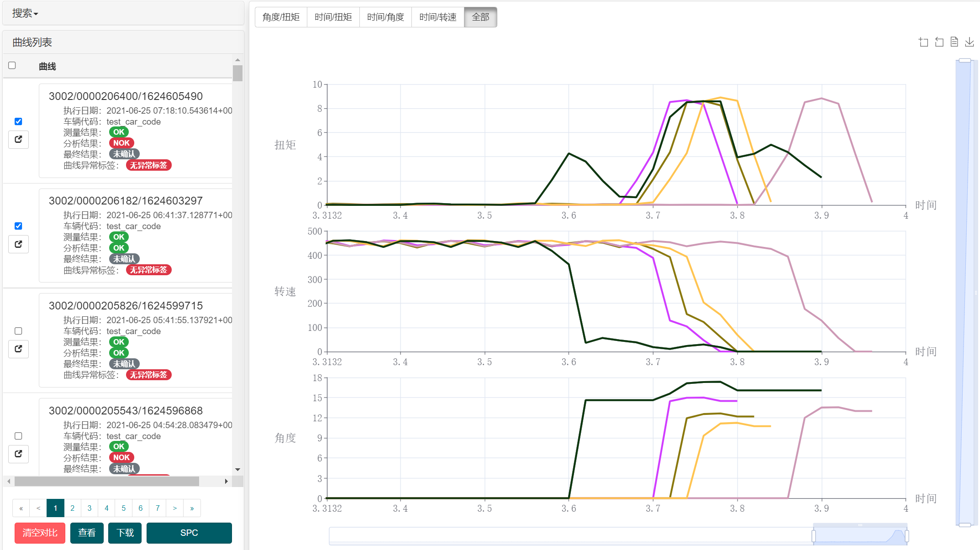The width and height of the screenshot is (980, 550).
Task: Select curve title 3002/0000205543/1624596868
Action: (126, 411)
